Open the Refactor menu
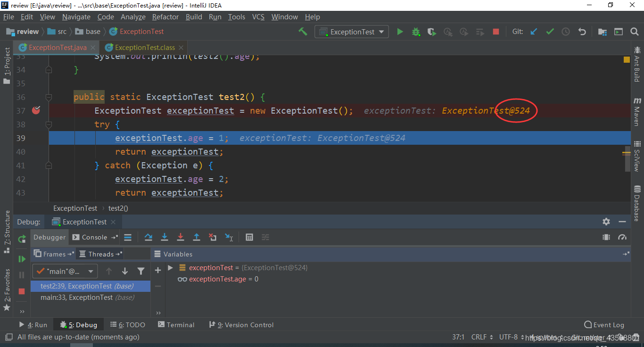 click(165, 17)
